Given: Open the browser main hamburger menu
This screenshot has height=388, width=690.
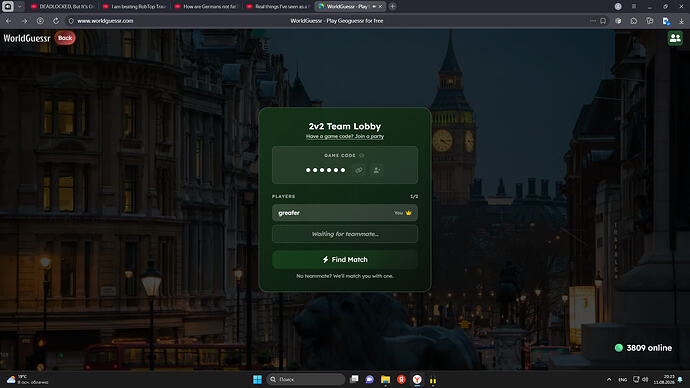Looking at the screenshot, I should tap(634, 7).
